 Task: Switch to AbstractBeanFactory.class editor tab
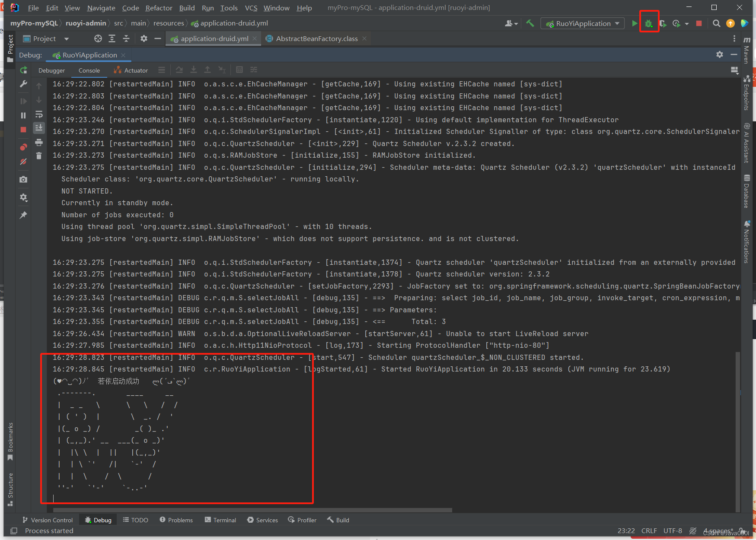[x=317, y=39]
